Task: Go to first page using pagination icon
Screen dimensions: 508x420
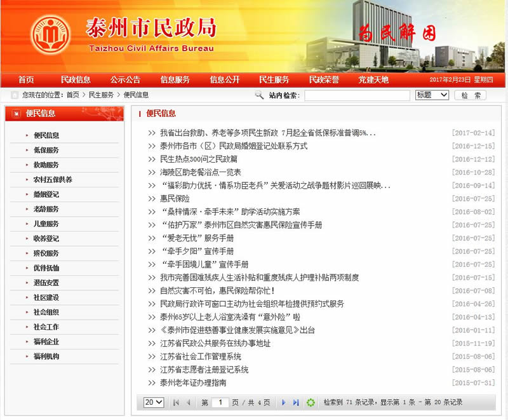Action: (176, 402)
